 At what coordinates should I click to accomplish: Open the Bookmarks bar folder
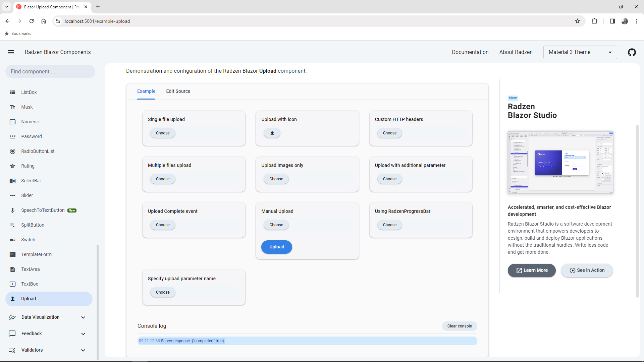coord(18,34)
